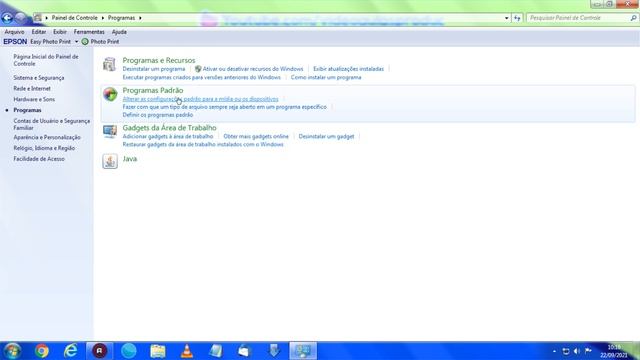The width and height of the screenshot is (640, 360).
Task: Show hidden tray icons arrow
Action: tap(554, 351)
